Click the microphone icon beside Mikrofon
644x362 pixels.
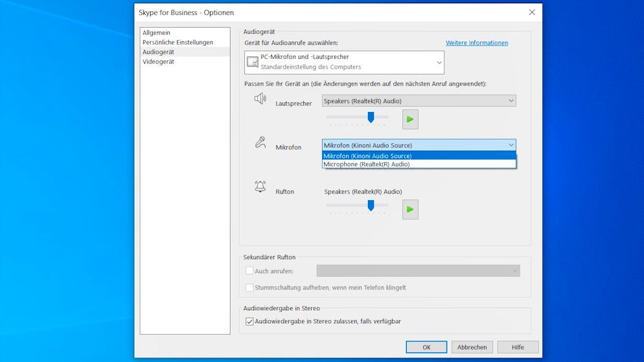tap(260, 142)
